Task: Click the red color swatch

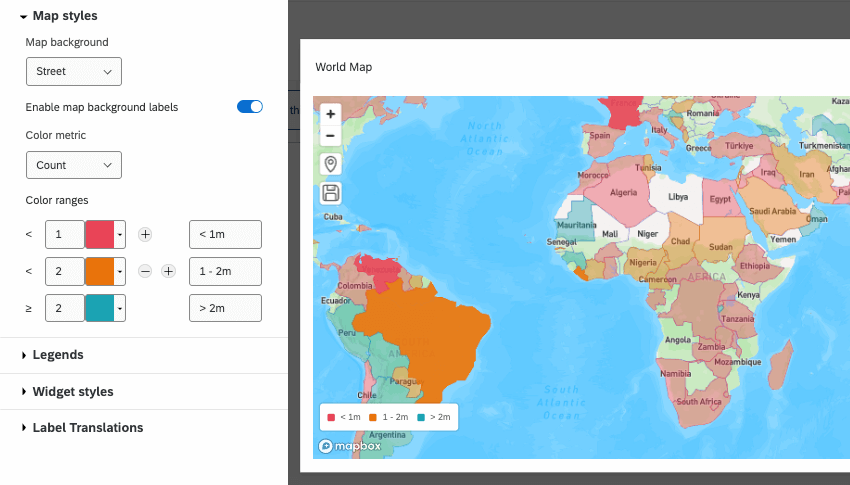Action: 100,235
